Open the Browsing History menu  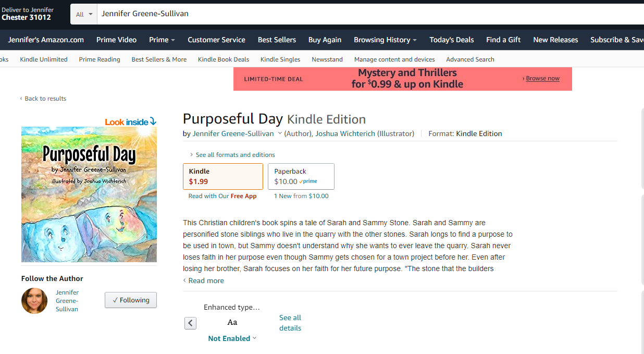click(385, 40)
